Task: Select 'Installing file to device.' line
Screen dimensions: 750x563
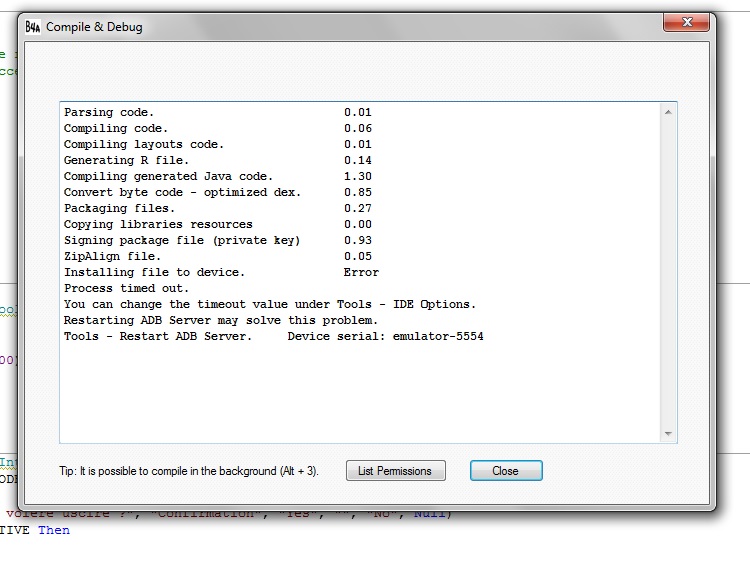Action: pyautogui.click(x=154, y=273)
